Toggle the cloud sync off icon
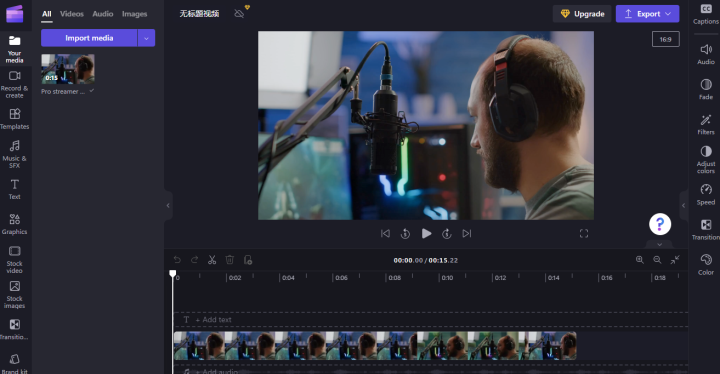 click(x=239, y=14)
